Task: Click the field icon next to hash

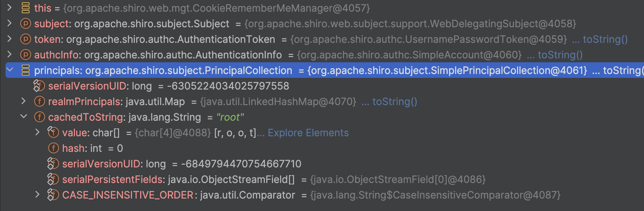Action: [x=53, y=148]
